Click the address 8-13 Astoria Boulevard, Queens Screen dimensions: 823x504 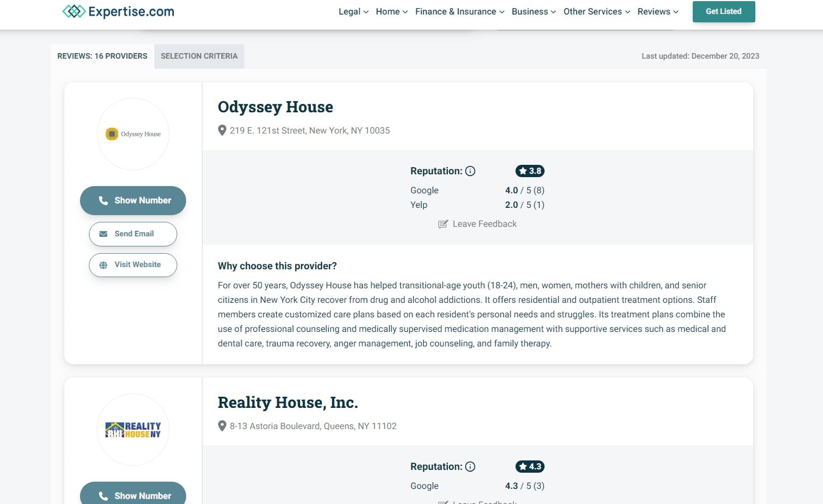click(x=313, y=426)
